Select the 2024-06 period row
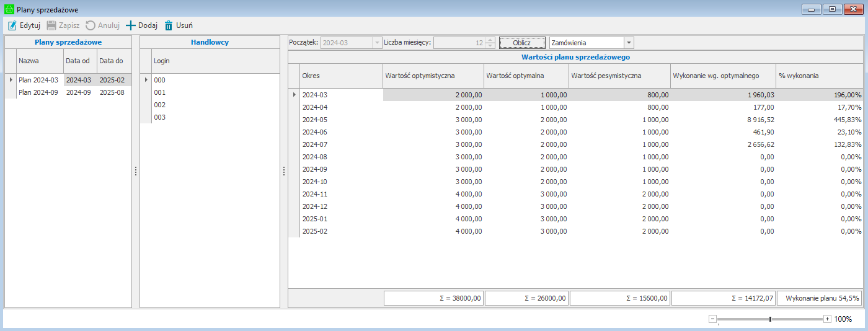This screenshot has width=868, height=331. tap(576, 132)
